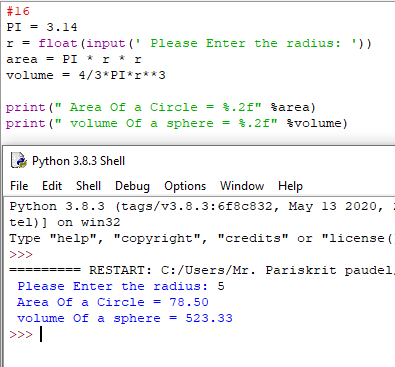The width and height of the screenshot is (395, 367).
Task: Click the RESTART path line in shell
Action: 202,270
